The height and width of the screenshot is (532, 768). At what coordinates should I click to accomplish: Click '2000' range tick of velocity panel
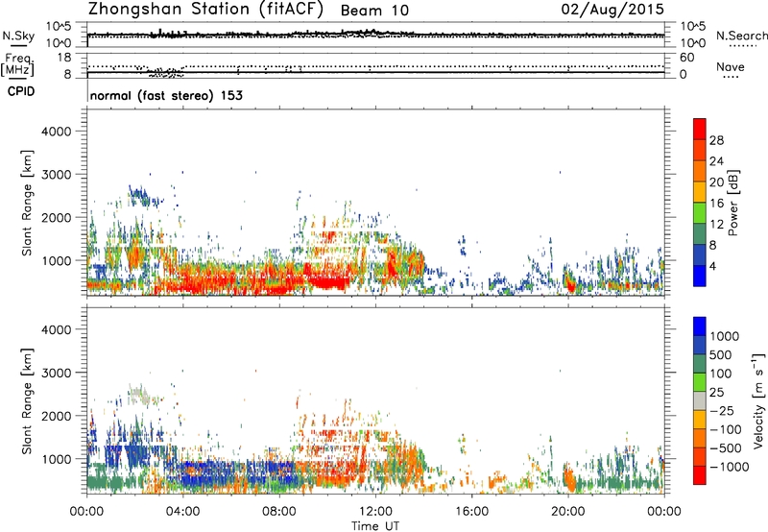pyautogui.click(x=56, y=416)
